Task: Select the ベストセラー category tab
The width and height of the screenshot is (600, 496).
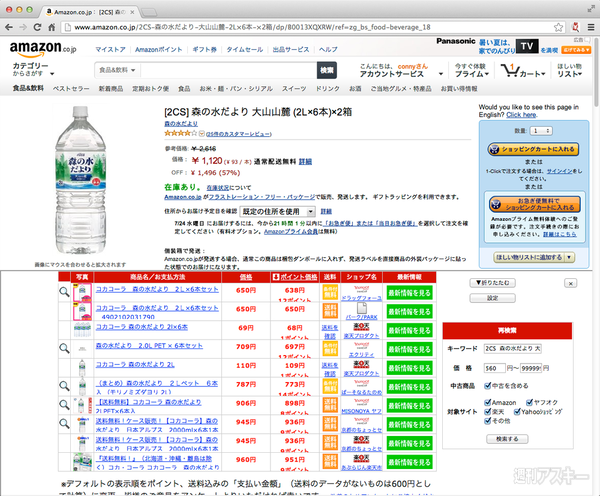Action: point(71,89)
